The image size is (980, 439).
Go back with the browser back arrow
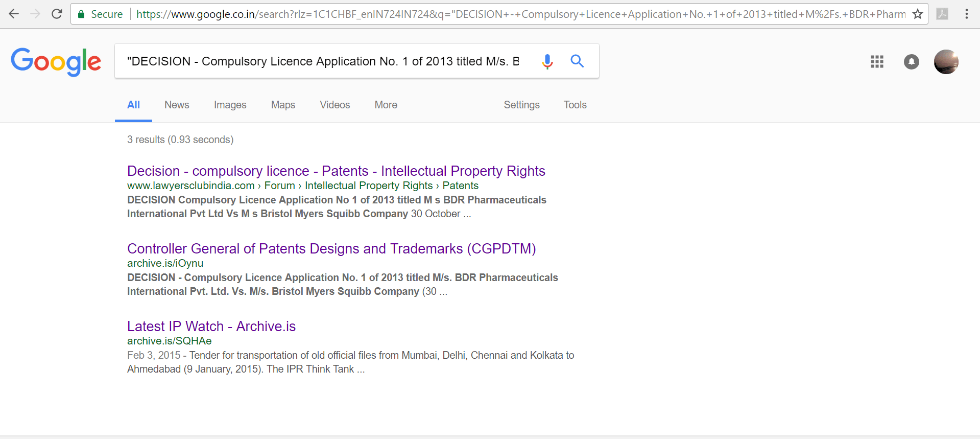click(14, 14)
